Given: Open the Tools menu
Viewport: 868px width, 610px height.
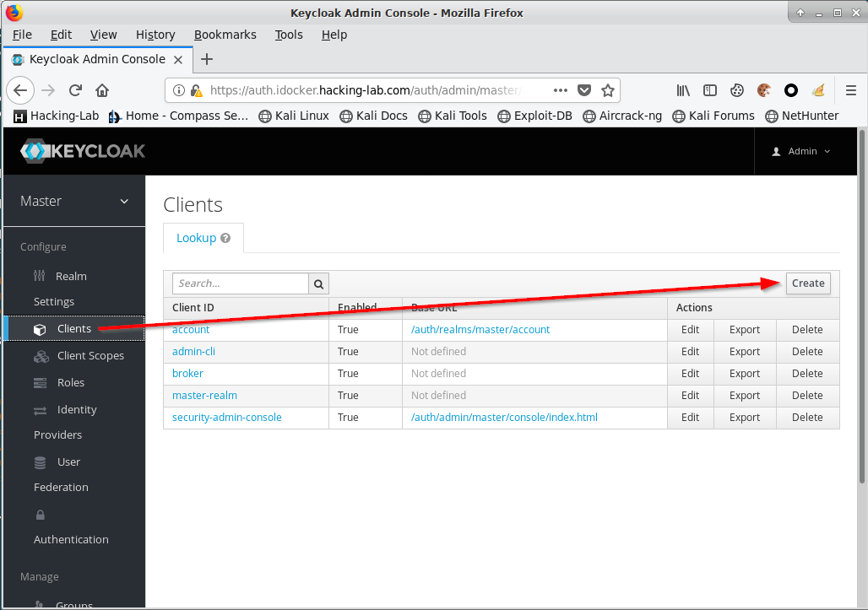Looking at the screenshot, I should tap(289, 35).
